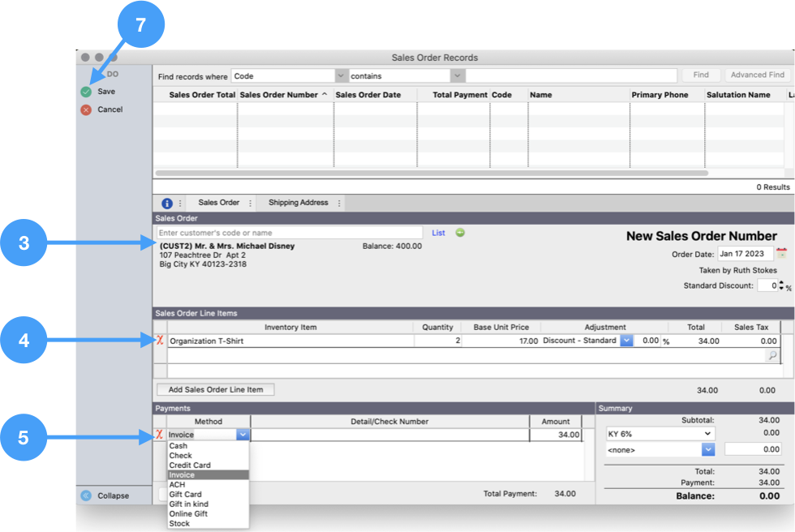
Task: Click green add customer plus icon
Action: tap(460, 233)
